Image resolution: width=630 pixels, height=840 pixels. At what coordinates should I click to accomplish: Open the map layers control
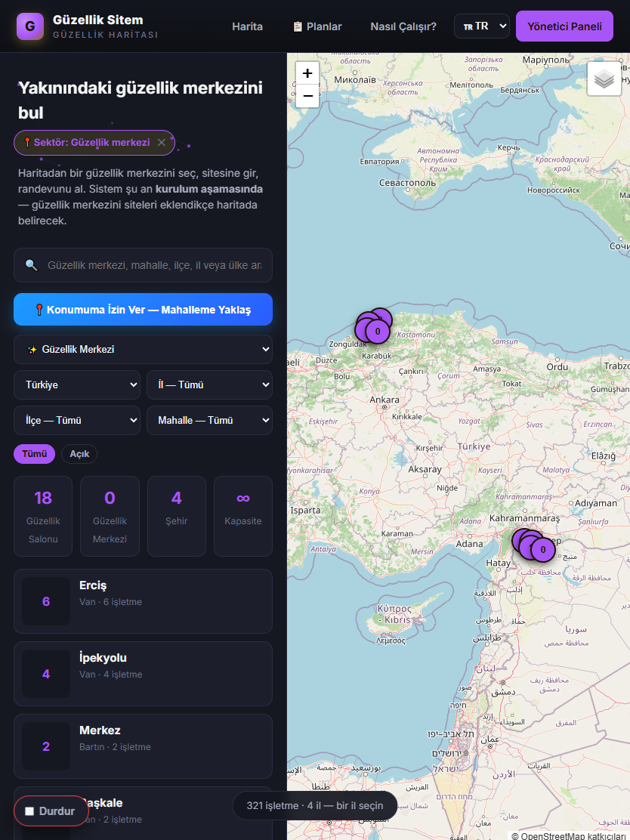604,79
